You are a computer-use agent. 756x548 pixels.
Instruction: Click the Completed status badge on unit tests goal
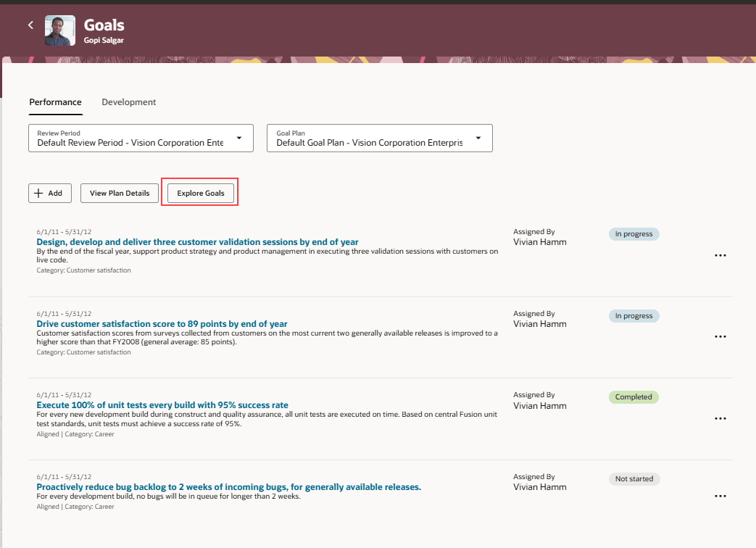pyautogui.click(x=633, y=397)
